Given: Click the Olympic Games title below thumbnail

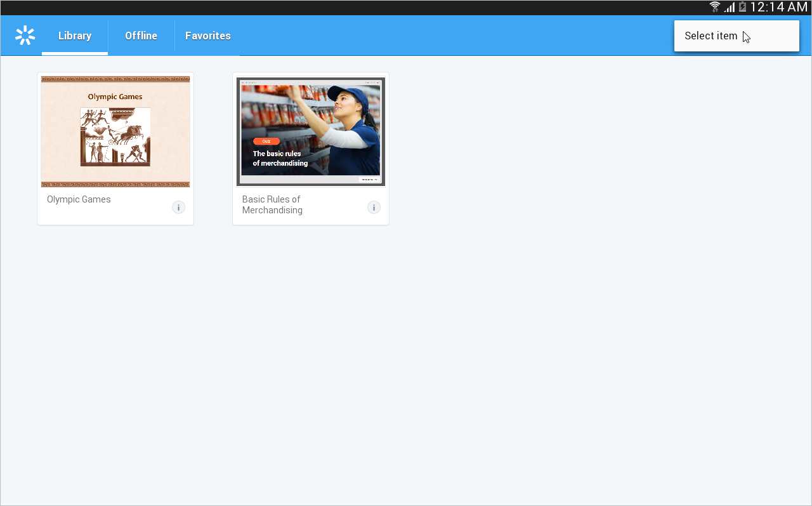Looking at the screenshot, I should point(79,199).
